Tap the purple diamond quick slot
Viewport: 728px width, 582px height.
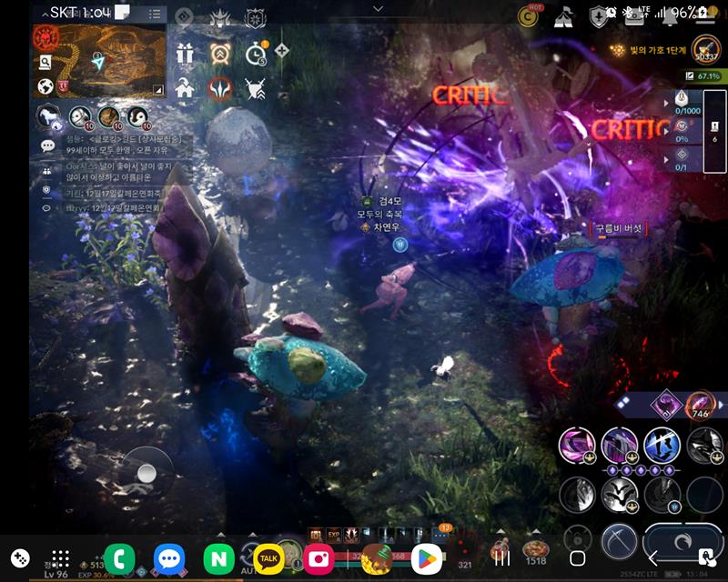coord(666,405)
